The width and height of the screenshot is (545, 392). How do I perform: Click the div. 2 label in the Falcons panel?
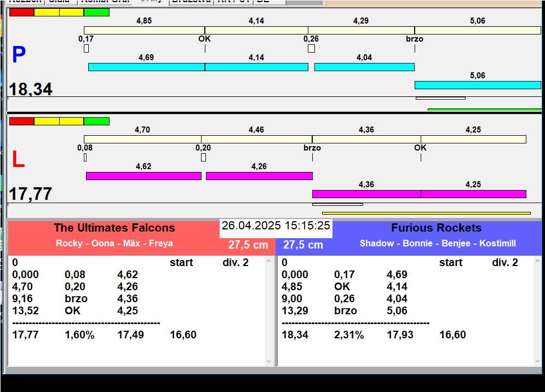point(236,263)
